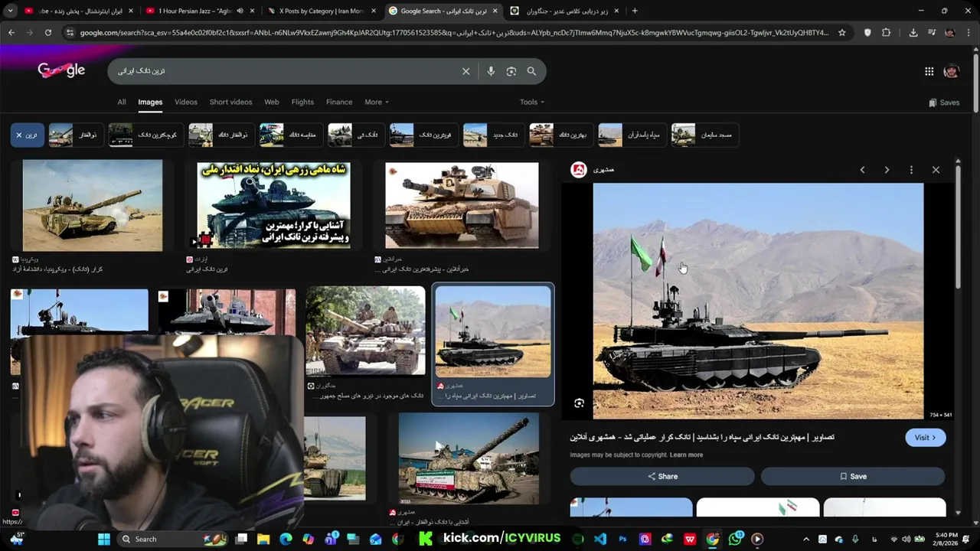
Task: Open the Google account profile picture
Action: coord(952,71)
